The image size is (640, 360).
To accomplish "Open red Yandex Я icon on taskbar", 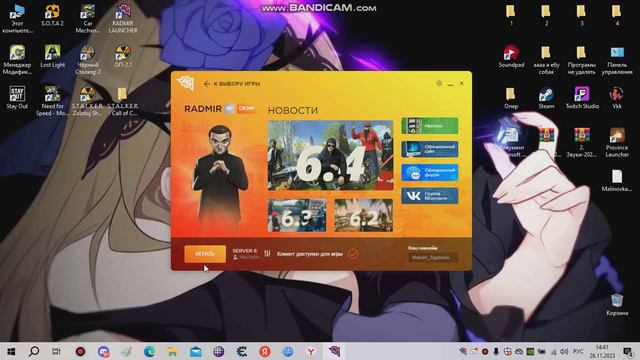I will point(264,351).
